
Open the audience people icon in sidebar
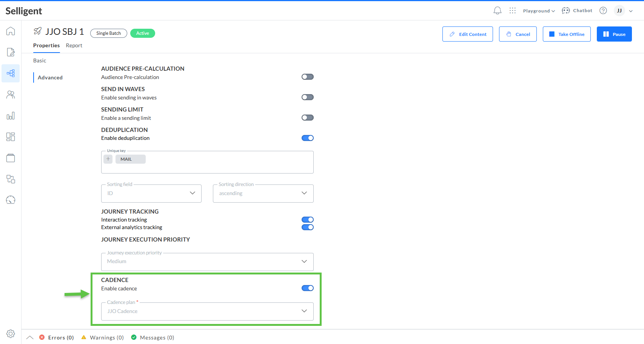coord(11,95)
